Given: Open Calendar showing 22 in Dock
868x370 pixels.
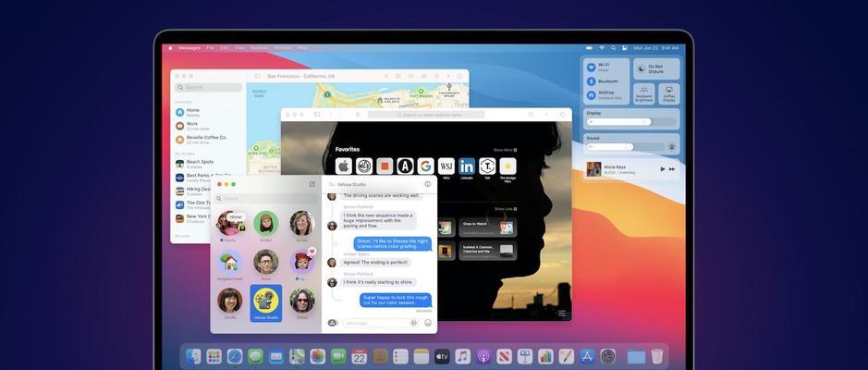Looking at the screenshot, I should [x=360, y=356].
